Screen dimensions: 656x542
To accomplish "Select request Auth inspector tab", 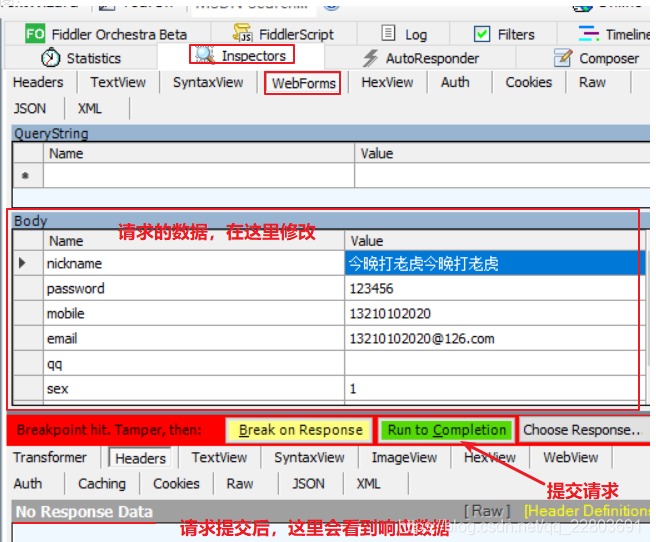I will click(455, 82).
